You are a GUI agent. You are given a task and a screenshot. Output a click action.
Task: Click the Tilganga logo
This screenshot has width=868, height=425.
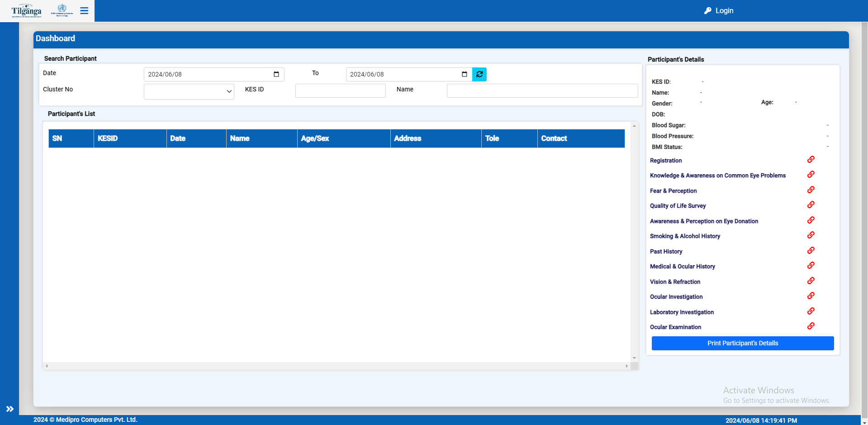[x=26, y=10]
